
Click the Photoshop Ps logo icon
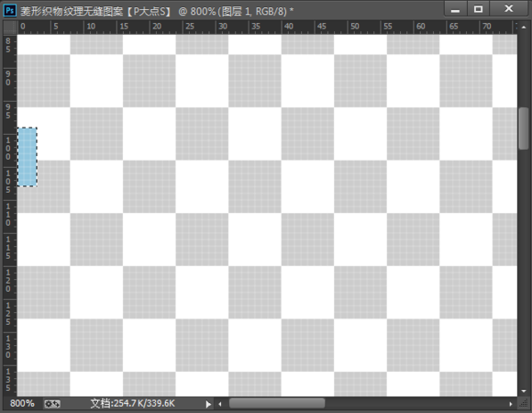point(9,10)
